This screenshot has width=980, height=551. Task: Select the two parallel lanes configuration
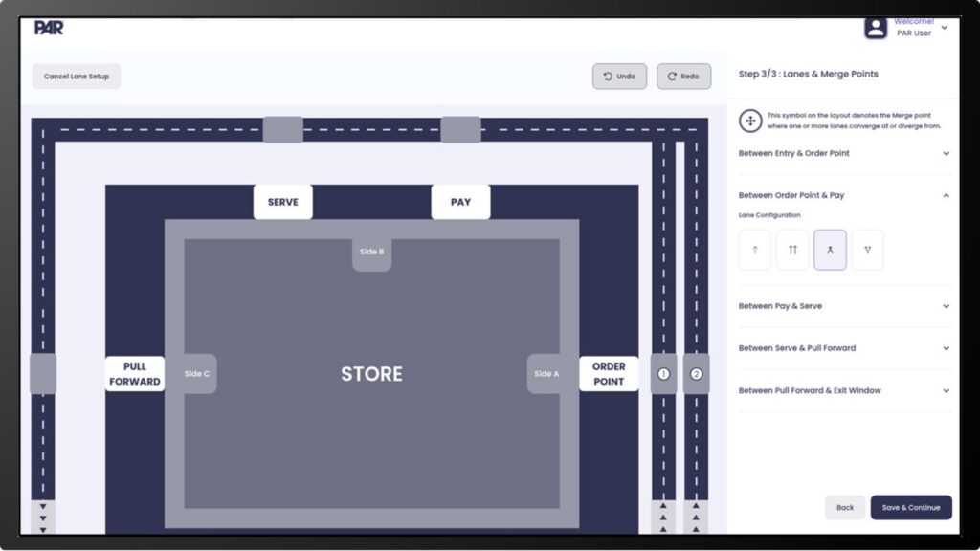pos(792,250)
